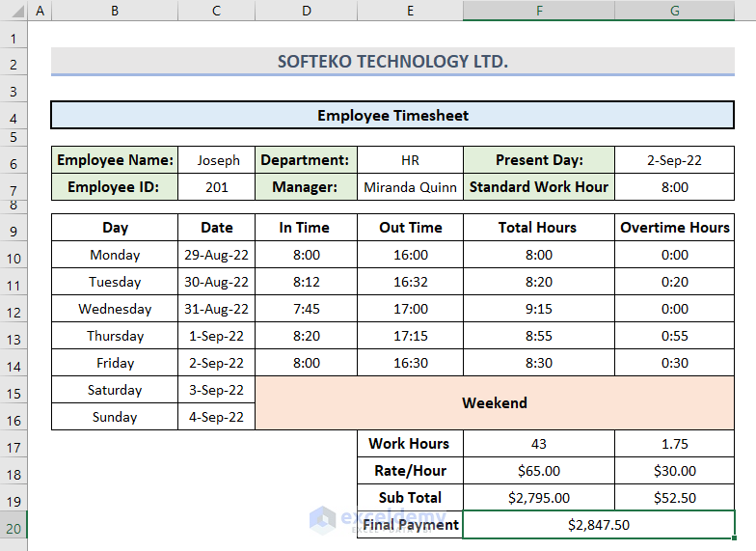Select the Employee ID: label cell
Image resolution: width=756 pixels, height=551 pixels.
point(115,187)
